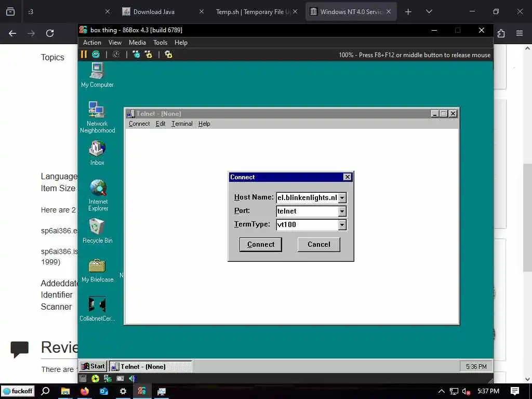
Task: Switch to the Temp.sh Temporary File tab
Action: [257, 11]
